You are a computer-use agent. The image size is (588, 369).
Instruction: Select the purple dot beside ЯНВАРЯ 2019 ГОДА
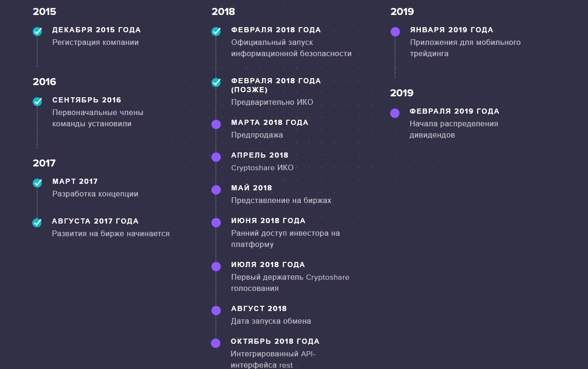pos(395,32)
